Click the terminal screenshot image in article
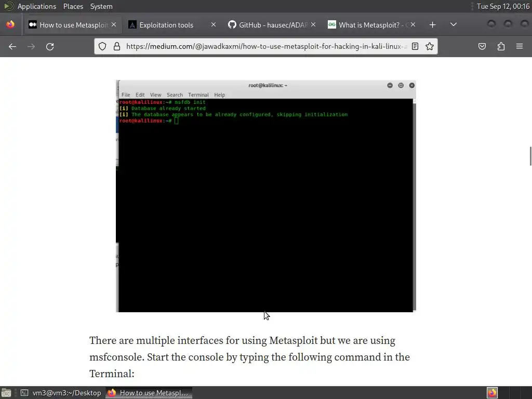Image resolution: width=532 pixels, height=399 pixels. coord(266,196)
